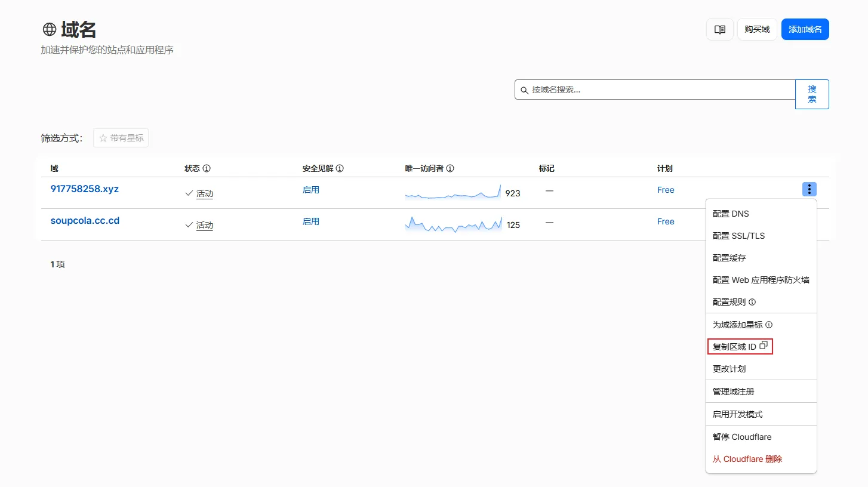Click the info icon beside 唯一访问者 header

click(x=450, y=168)
